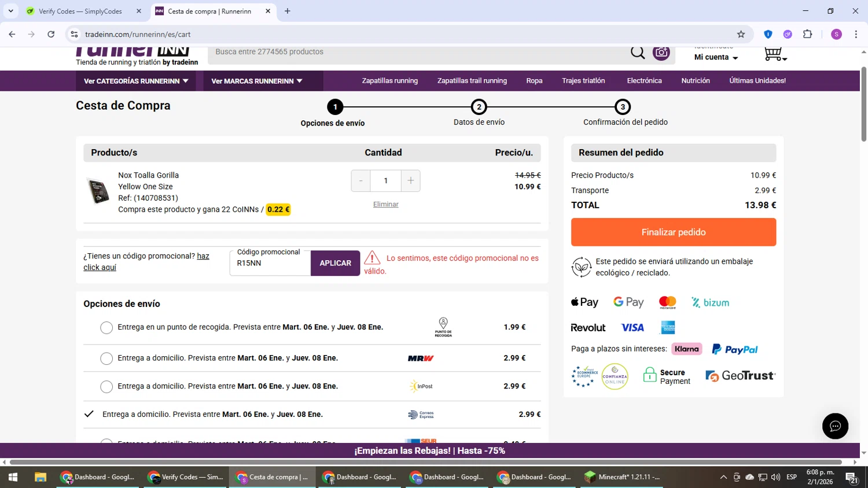
Task: Open Zapatillas trail running menu item
Action: tap(472, 81)
